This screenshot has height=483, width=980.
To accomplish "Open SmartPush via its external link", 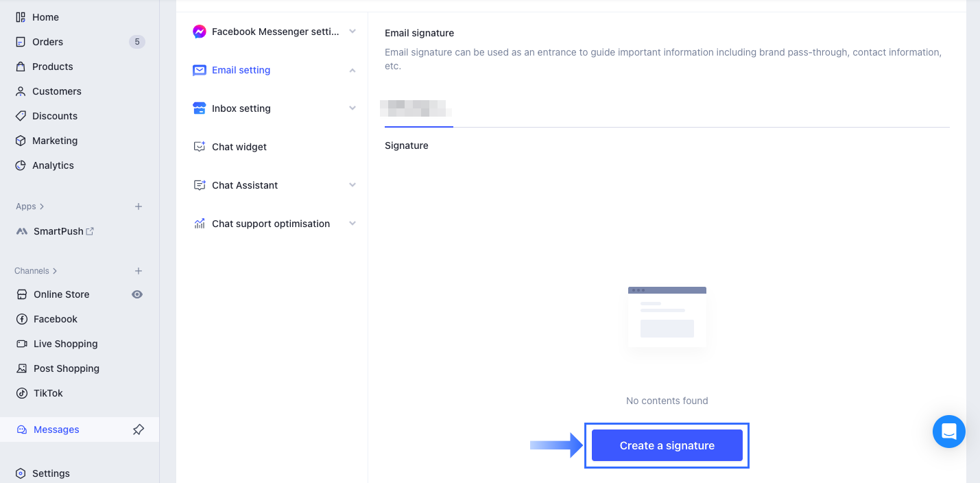I will click(x=90, y=231).
